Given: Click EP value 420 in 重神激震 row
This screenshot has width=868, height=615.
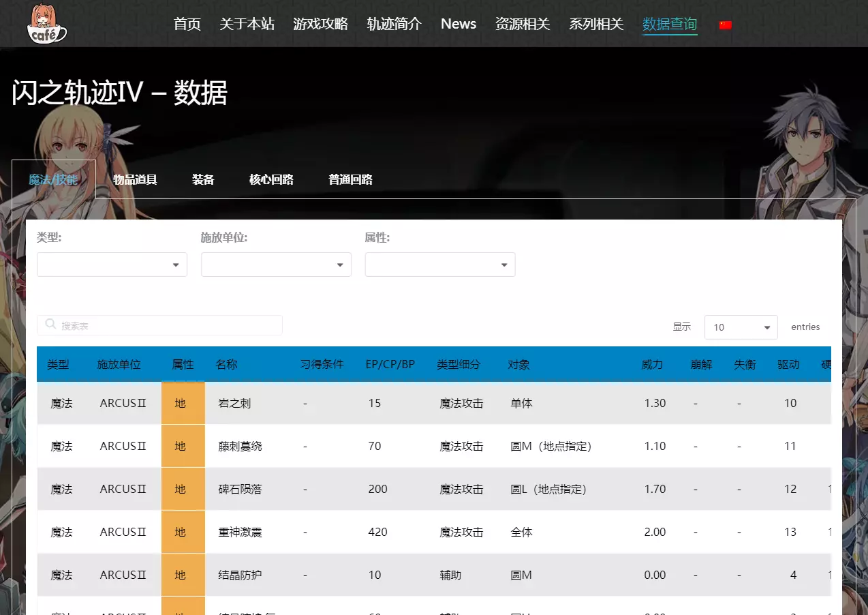Looking at the screenshot, I should point(377,532).
